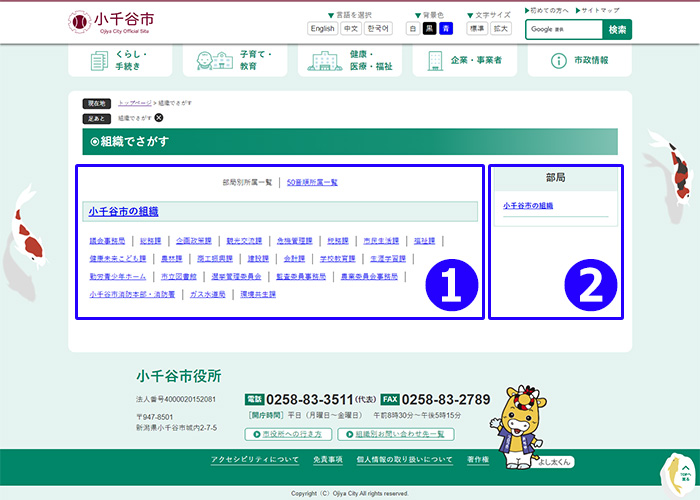Image resolution: width=700 pixels, height=500 pixels.
Task: Open ガス水道局 page
Action: pos(208,294)
